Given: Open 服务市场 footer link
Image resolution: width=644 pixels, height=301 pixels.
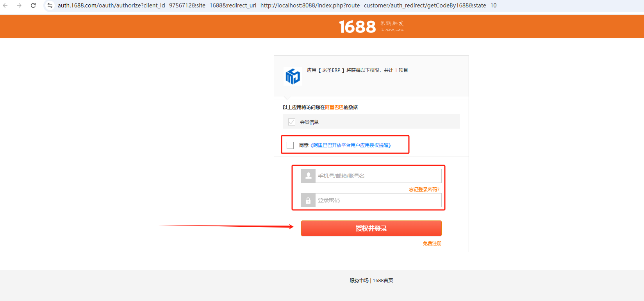Looking at the screenshot, I should (359, 281).
